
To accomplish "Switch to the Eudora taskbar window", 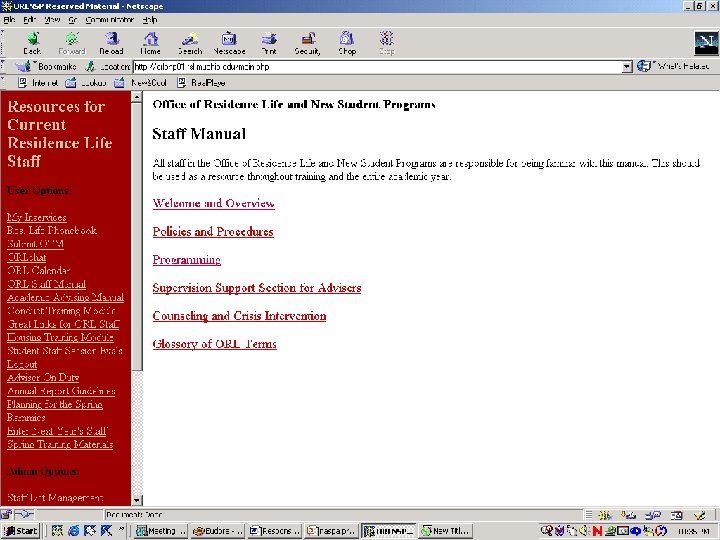I will 218,531.
